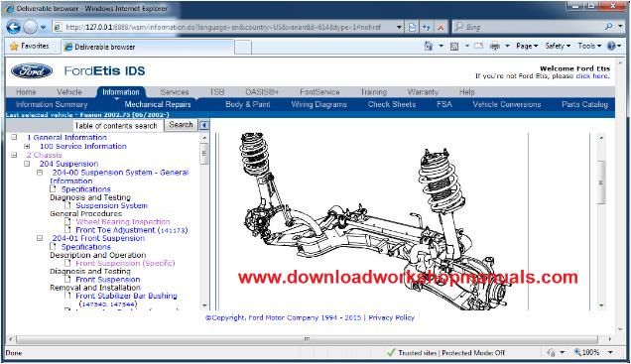Viewport: 631px width, 364px height.
Task: Click the Read Mail toolbar icon
Action: (478, 47)
